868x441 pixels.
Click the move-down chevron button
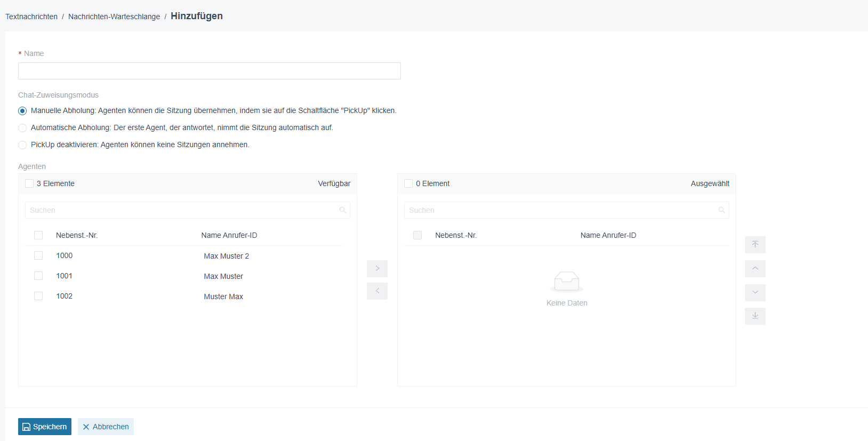755,293
